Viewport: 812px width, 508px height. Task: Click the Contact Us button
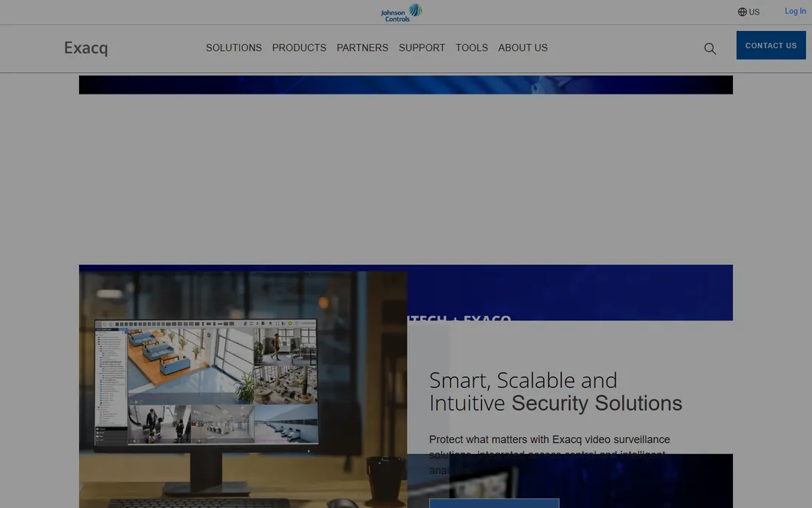pyautogui.click(x=771, y=45)
